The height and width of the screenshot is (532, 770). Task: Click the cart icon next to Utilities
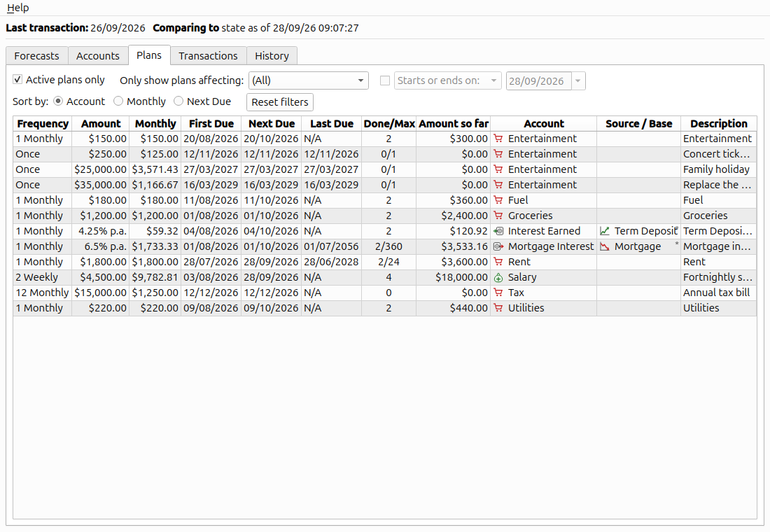(498, 308)
